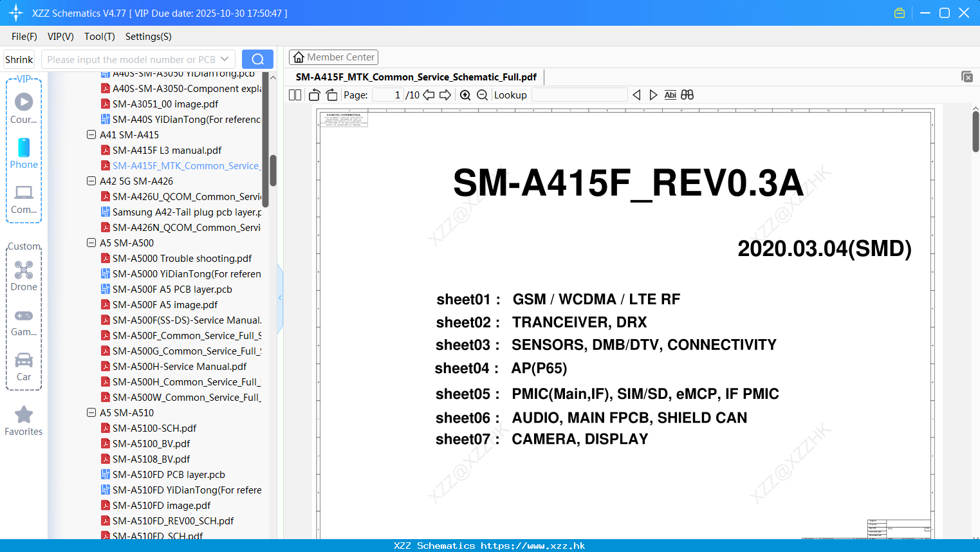Open the Favorites star

pos(24,421)
